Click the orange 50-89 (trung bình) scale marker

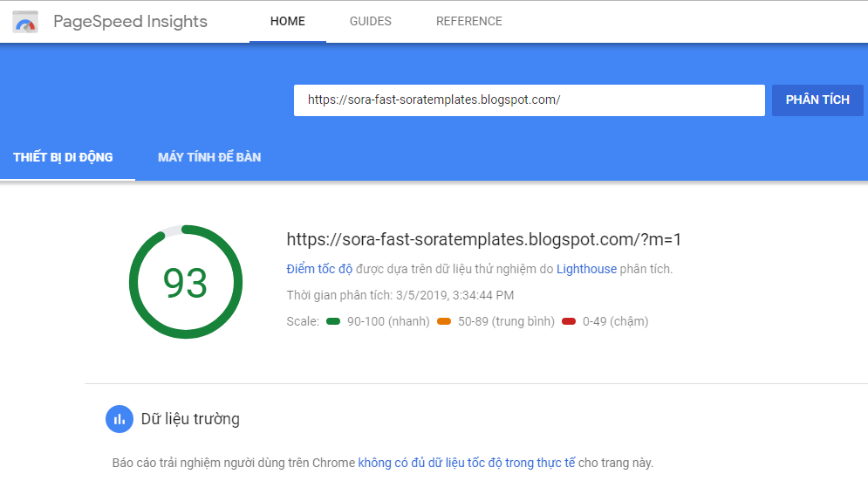pos(443,321)
